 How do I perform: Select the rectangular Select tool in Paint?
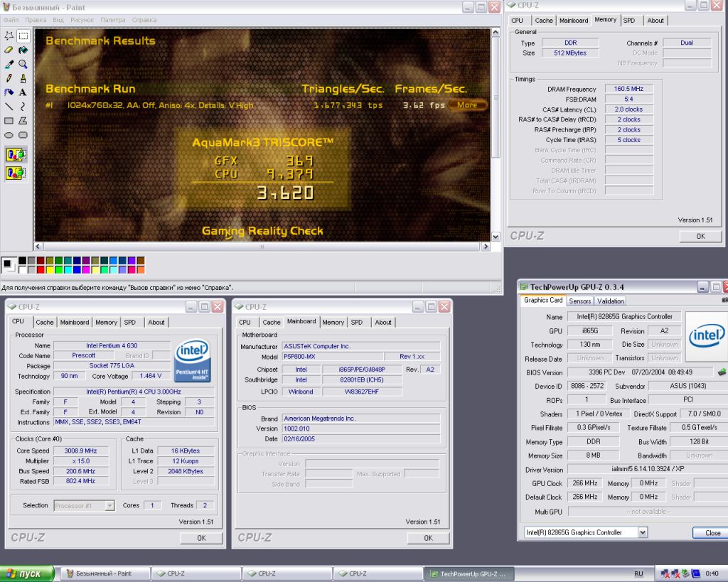pyautogui.click(x=23, y=36)
